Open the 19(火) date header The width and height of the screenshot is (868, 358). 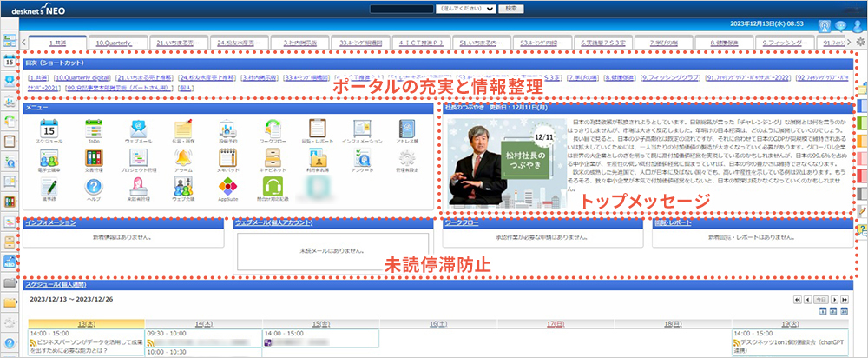point(790,322)
